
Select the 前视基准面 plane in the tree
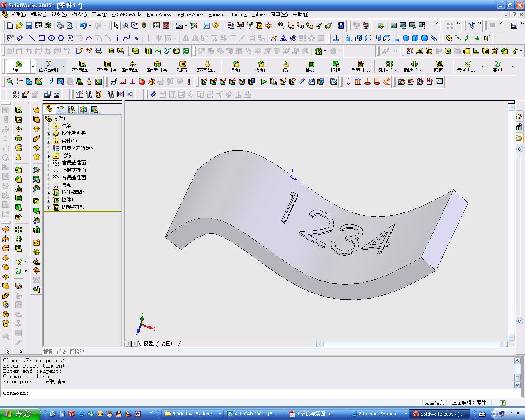coord(74,163)
